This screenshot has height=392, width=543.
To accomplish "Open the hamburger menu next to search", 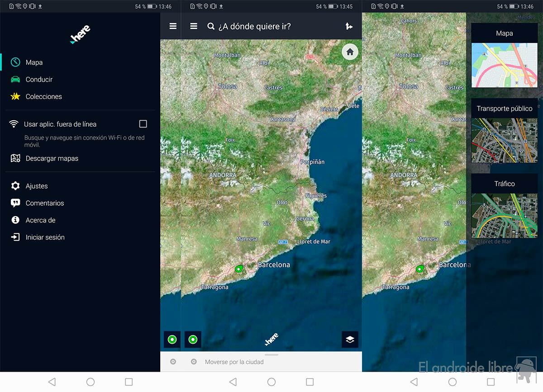I will tap(194, 26).
